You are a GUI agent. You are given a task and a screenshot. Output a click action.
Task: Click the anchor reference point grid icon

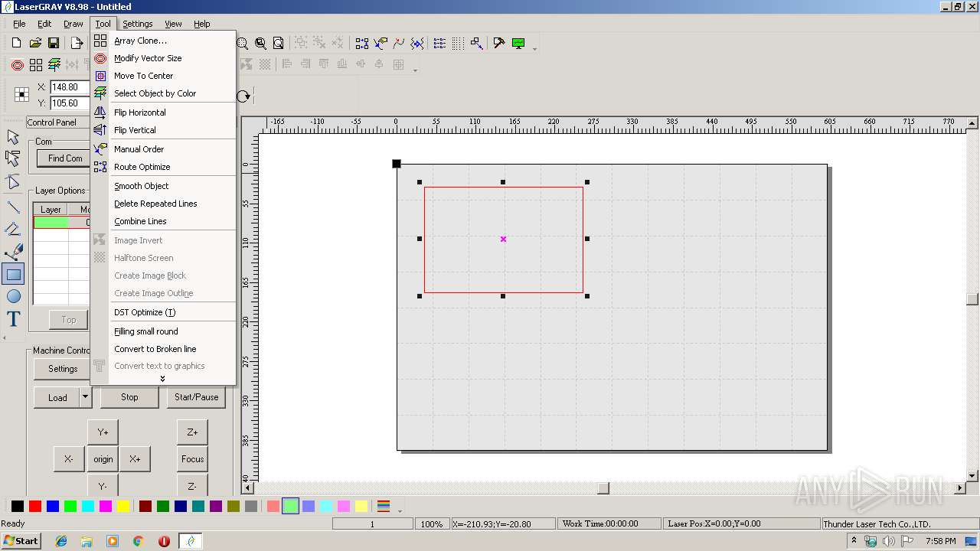[21, 95]
